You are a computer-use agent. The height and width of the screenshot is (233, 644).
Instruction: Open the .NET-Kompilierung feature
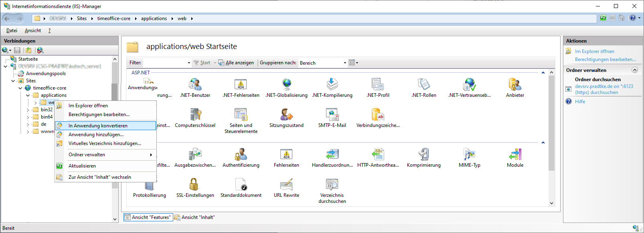coord(332,88)
